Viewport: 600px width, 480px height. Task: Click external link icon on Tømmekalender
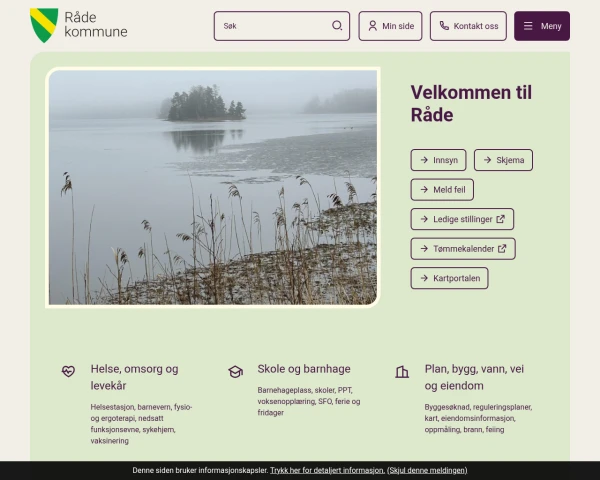point(502,248)
